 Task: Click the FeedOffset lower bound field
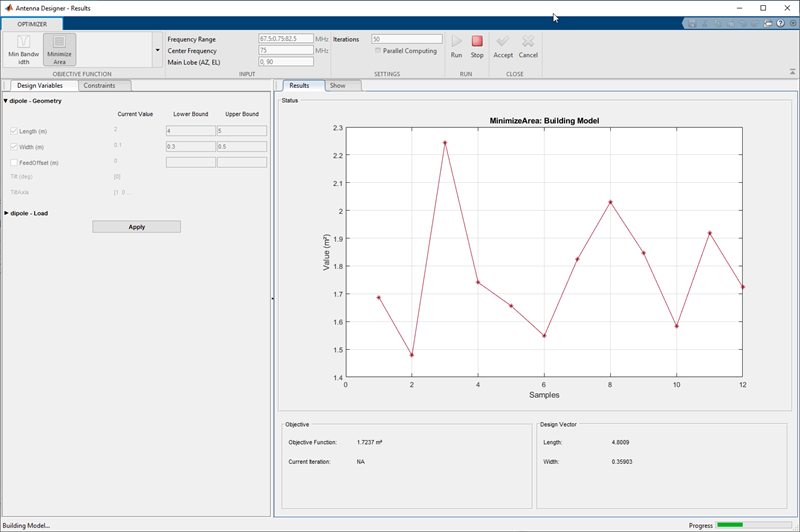tap(191, 163)
